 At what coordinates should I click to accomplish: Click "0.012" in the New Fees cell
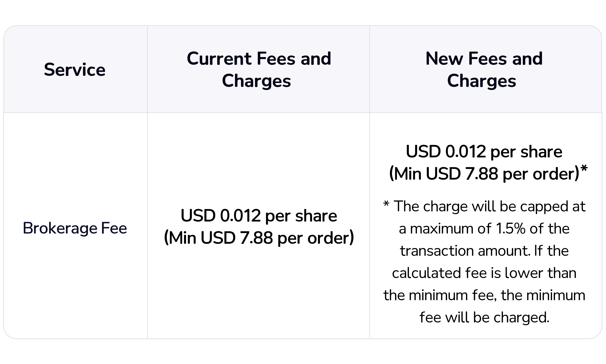coord(465,152)
